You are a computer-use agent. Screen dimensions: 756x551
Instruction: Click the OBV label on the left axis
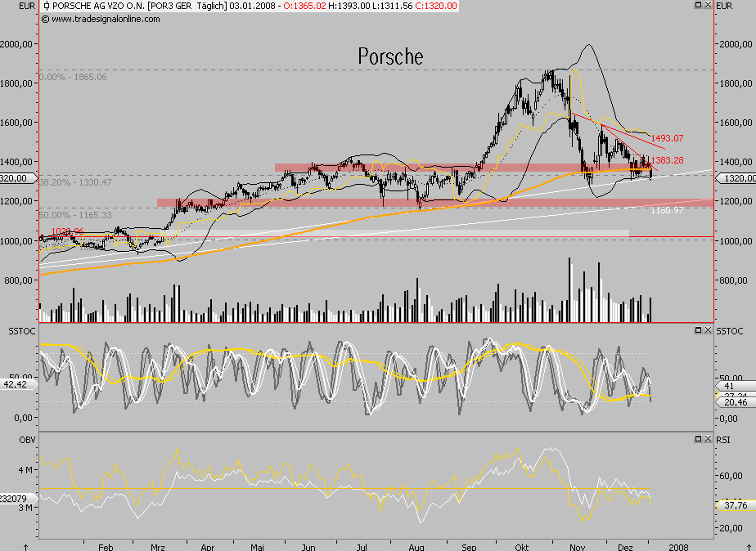(x=27, y=440)
